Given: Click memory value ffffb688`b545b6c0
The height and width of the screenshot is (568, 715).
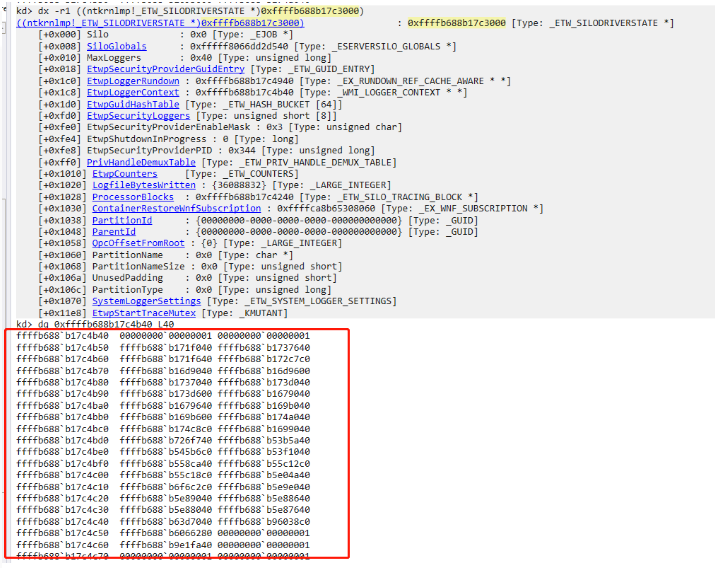Looking at the screenshot, I should 166,452.
